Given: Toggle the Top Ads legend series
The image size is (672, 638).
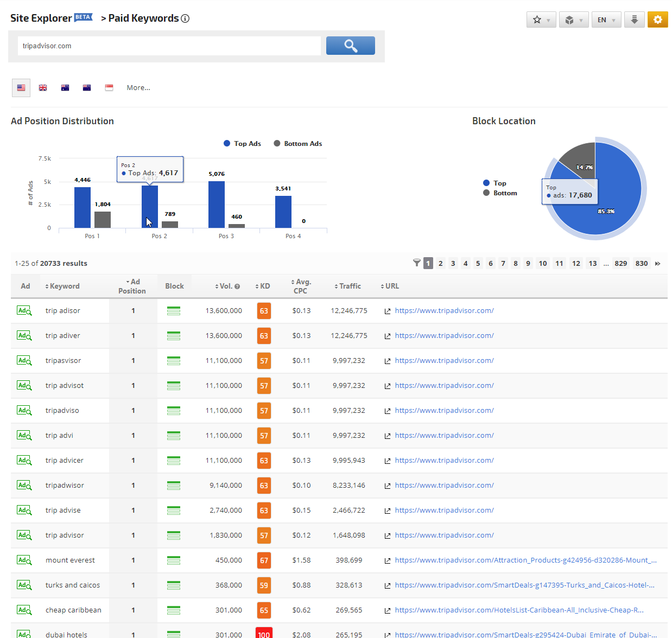Looking at the screenshot, I should coord(242,144).
